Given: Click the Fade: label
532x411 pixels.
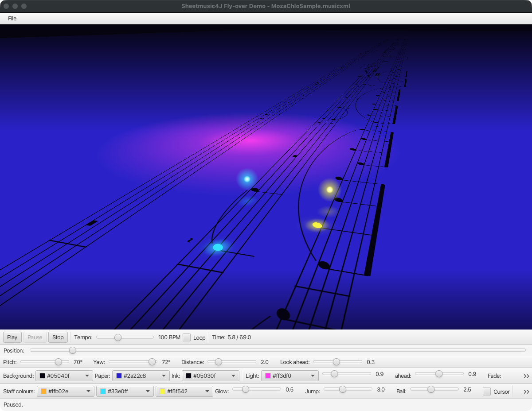Looking at the screenshot, I should (494, 376).
